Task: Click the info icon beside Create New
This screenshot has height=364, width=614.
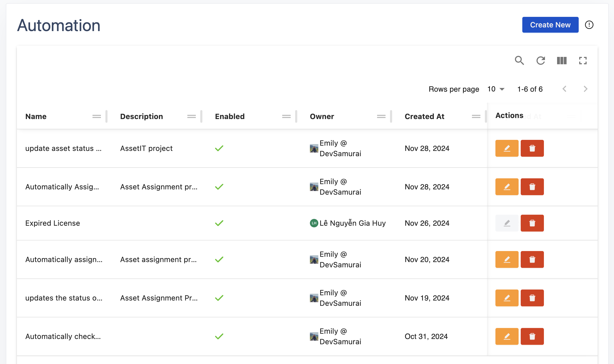Action: 589,25
